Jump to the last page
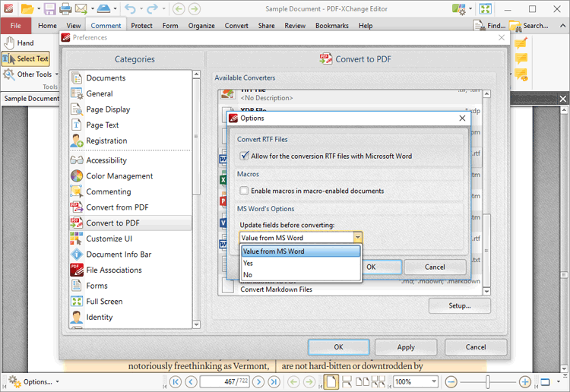 click(274, 382)
